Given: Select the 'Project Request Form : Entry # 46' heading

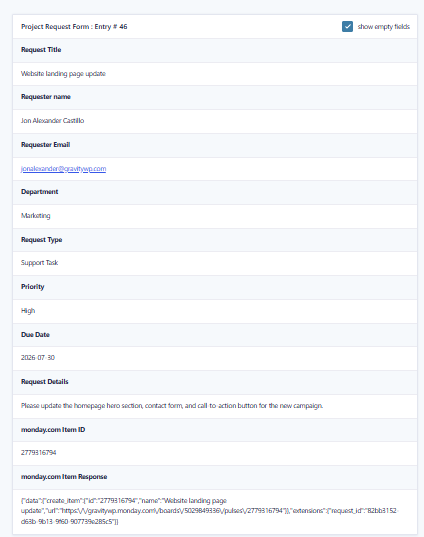Looking at the screenshot, I should pos(74,26).
